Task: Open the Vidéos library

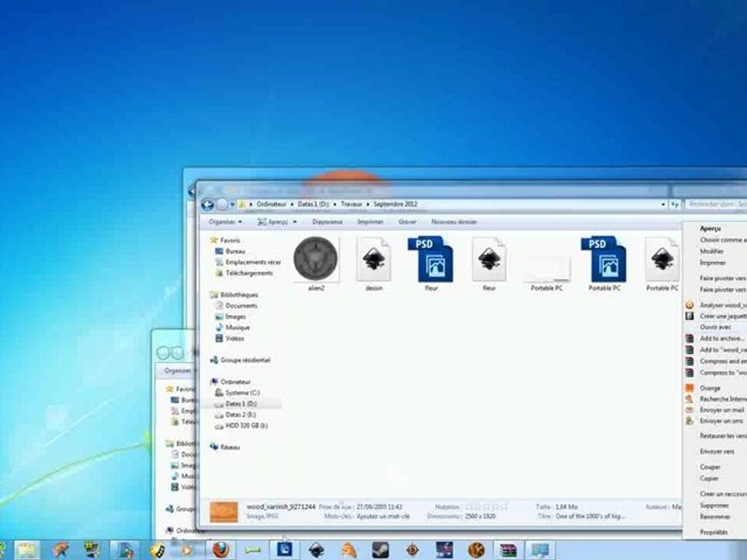Action: 230,339
